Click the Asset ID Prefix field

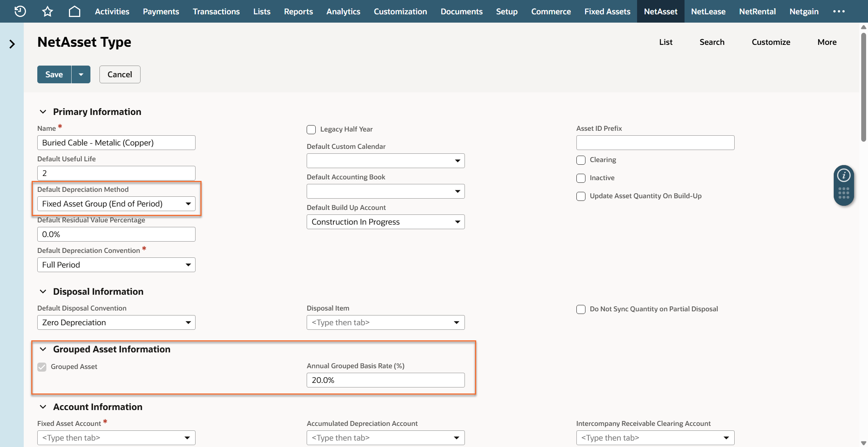(656, 143)
